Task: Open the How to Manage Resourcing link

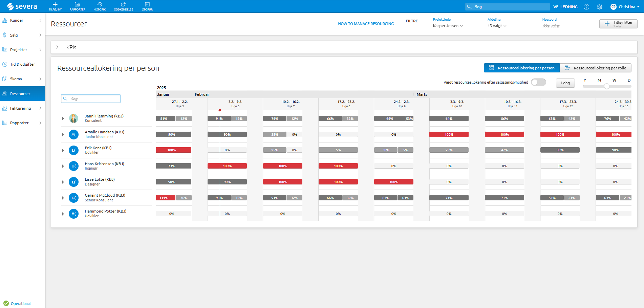Action: pos(366,24)
